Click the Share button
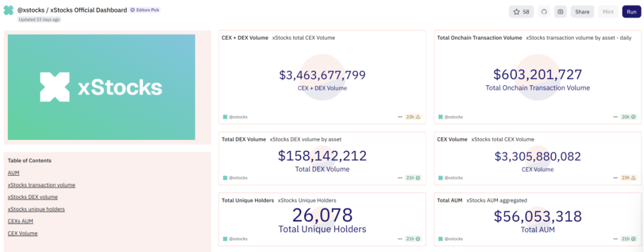The image size is (644, 252). (582, 12)
